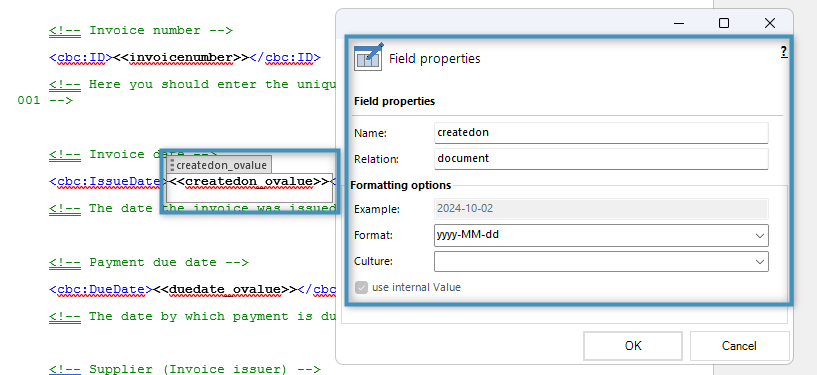Click inside the Relation field
This screenshot has height=375, width=817.
tap(601, 159)
